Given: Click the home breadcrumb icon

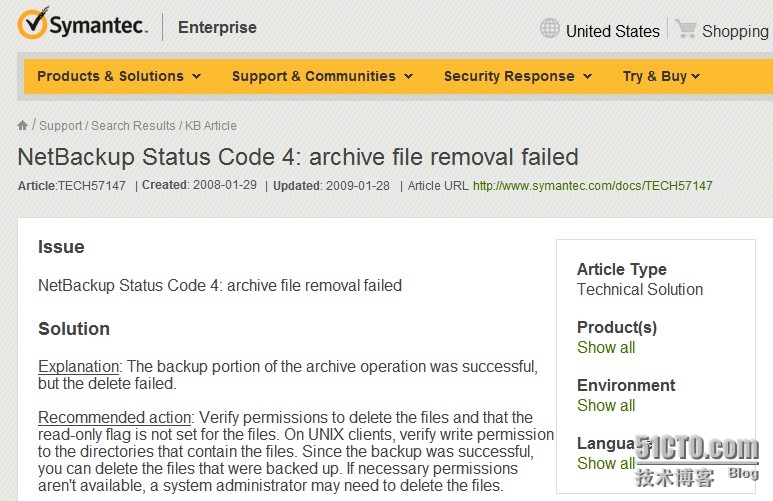Looking at the screenshot, I should point(23,125).
